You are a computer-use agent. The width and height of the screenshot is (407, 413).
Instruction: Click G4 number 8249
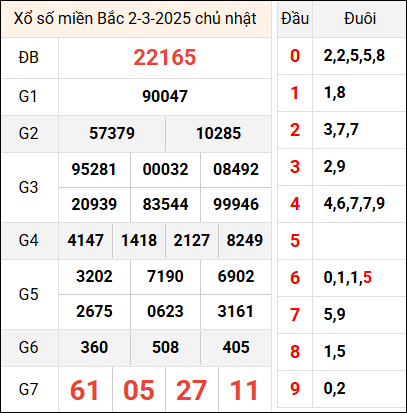click(245, 240)
